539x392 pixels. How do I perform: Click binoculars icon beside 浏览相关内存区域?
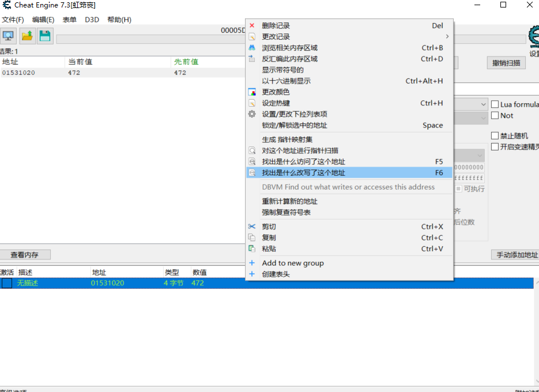[x=252, y=47]
